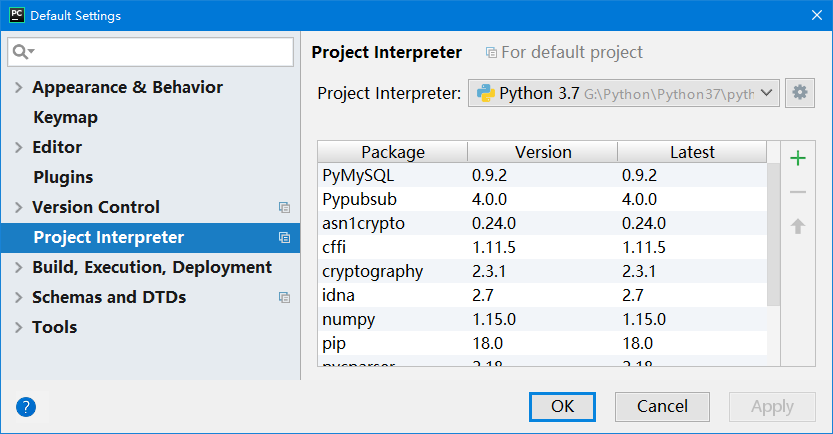Click the Apply button

pos(772,407)
